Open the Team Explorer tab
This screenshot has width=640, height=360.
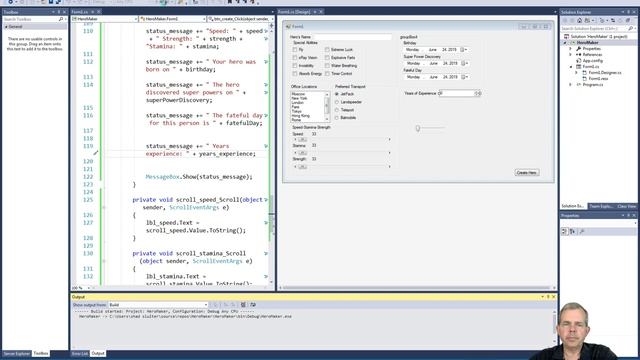coord(600,206)
